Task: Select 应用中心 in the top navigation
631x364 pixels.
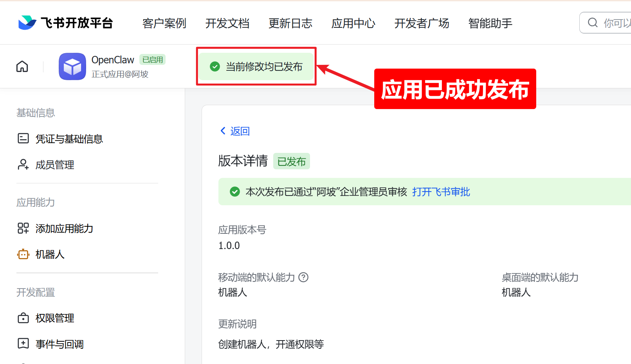Action: pos(353,23)
